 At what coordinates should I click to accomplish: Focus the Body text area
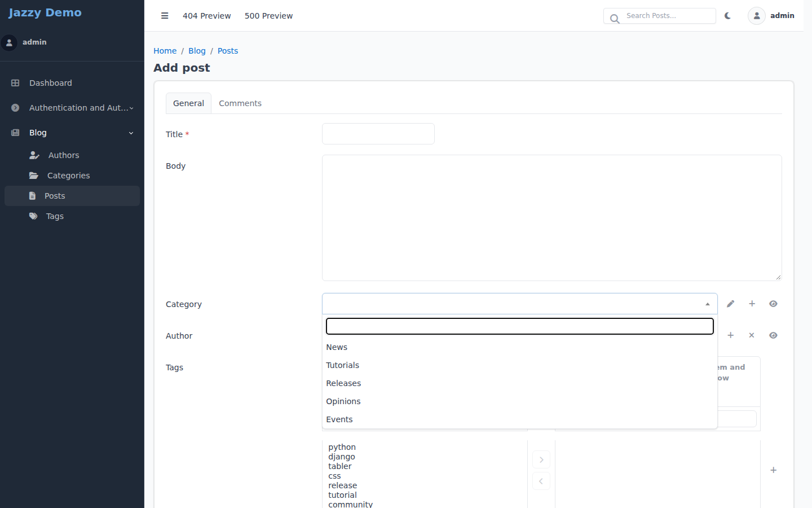551,218
